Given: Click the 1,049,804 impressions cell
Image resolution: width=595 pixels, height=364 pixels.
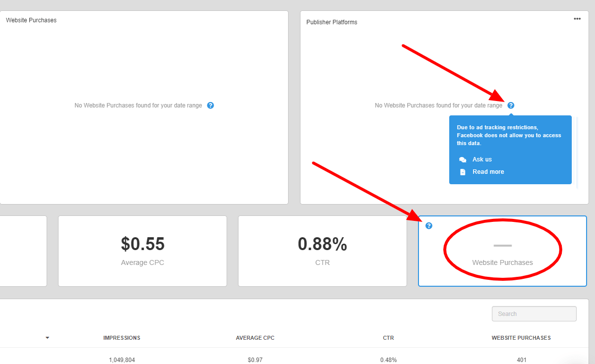Looking at the screenshot, I should pyautogui.click(x=121, y=360).
